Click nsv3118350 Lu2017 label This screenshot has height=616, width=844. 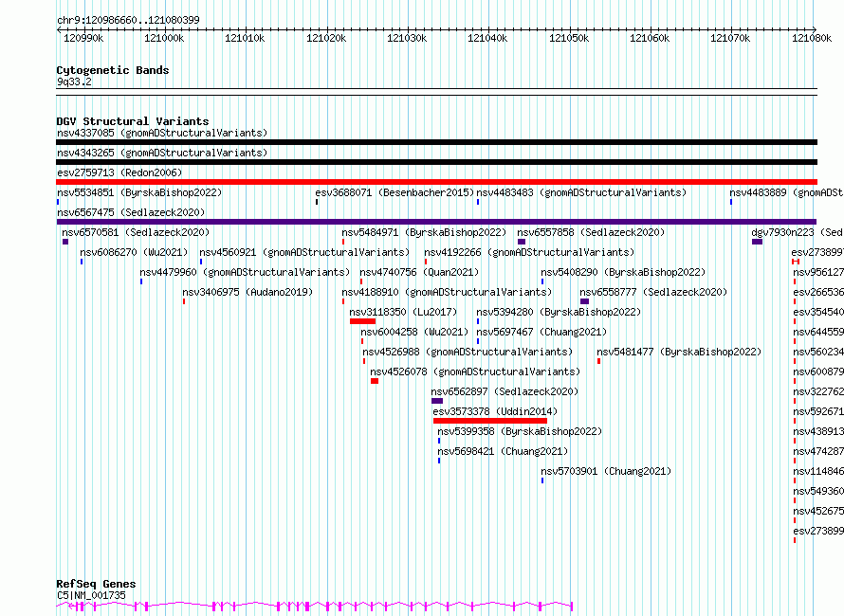[403, 312]
